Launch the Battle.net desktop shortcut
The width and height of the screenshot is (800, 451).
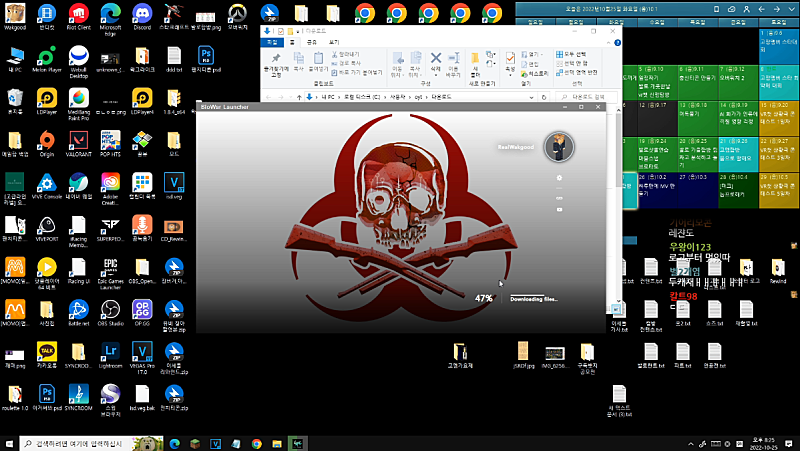[x=78, y=310]
